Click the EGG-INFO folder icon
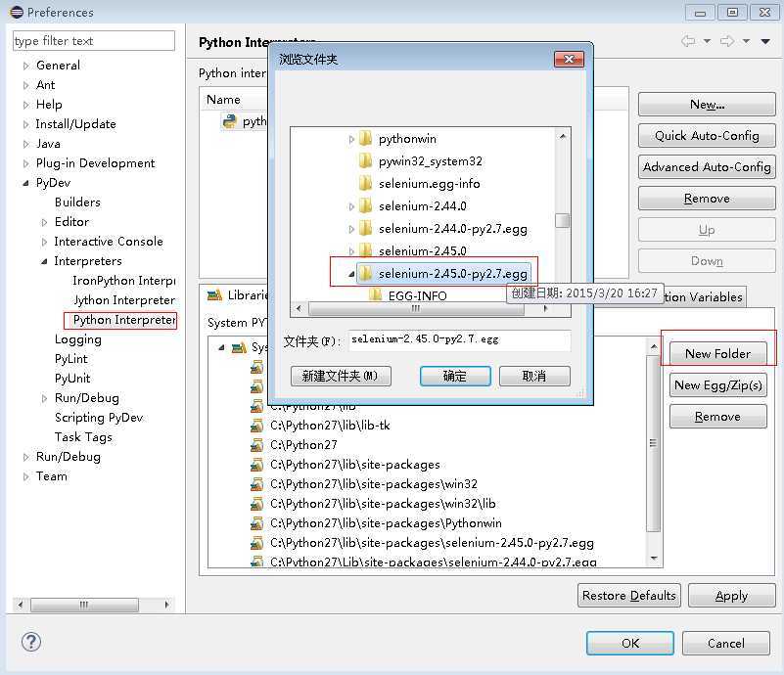The height and width of the screenshot is (675, 784). (376, 295)
